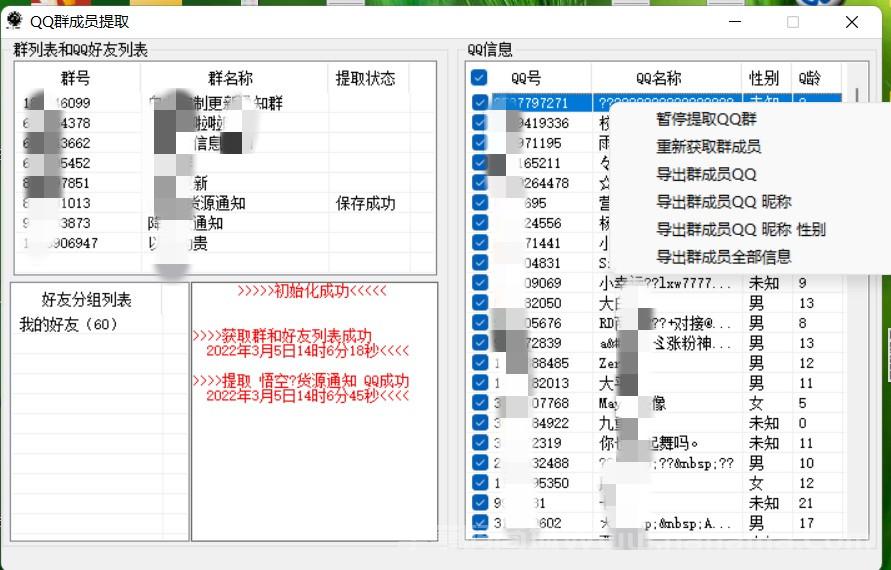891x570 pixels.
Task: Click the 导出群成员QQ menu entry
Action: pos(706,174)
